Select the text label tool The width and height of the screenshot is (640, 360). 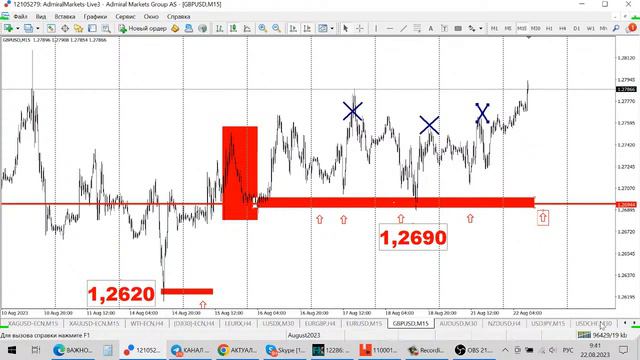click(x=444, y=28)
